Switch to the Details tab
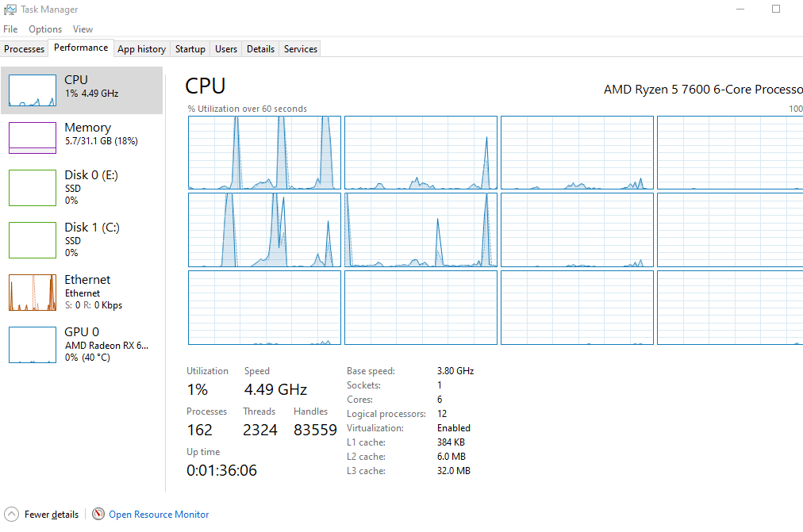The image size is (803, 532). pyautogui.click(x=260, y=49)
